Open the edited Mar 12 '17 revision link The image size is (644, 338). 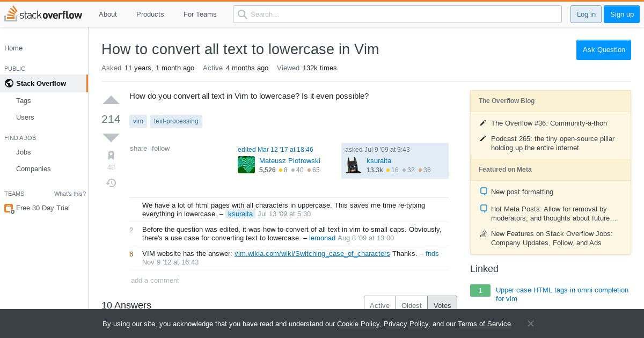click(x=275, y=150)
